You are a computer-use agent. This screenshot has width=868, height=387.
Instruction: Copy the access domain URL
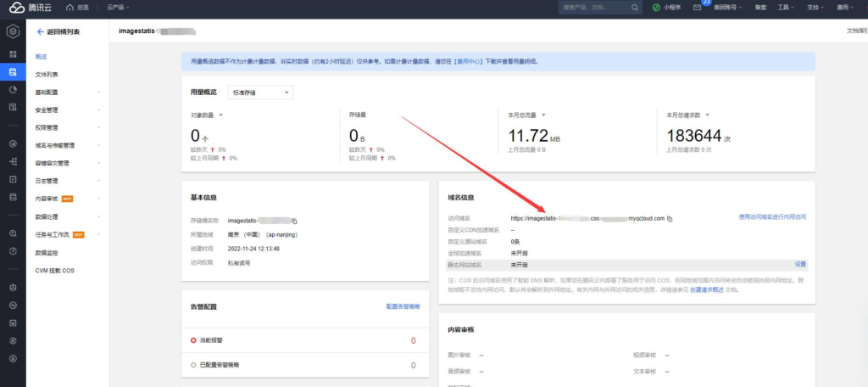[x=670, y=218]
